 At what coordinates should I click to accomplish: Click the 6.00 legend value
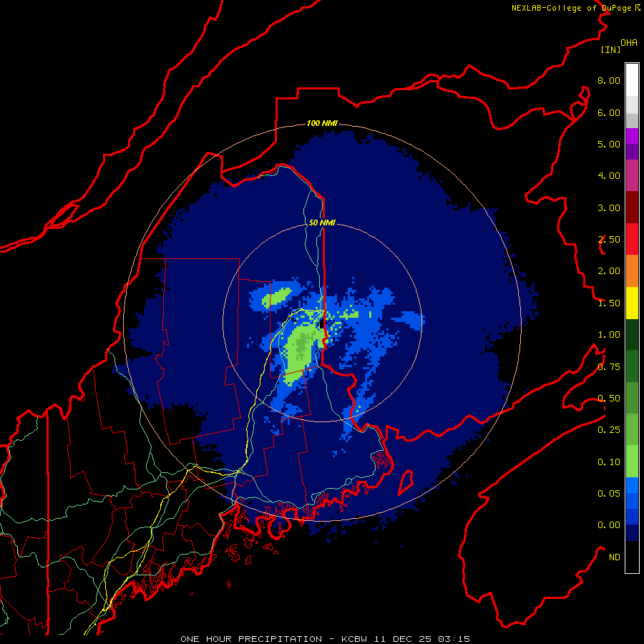click(x=609, y=112)
